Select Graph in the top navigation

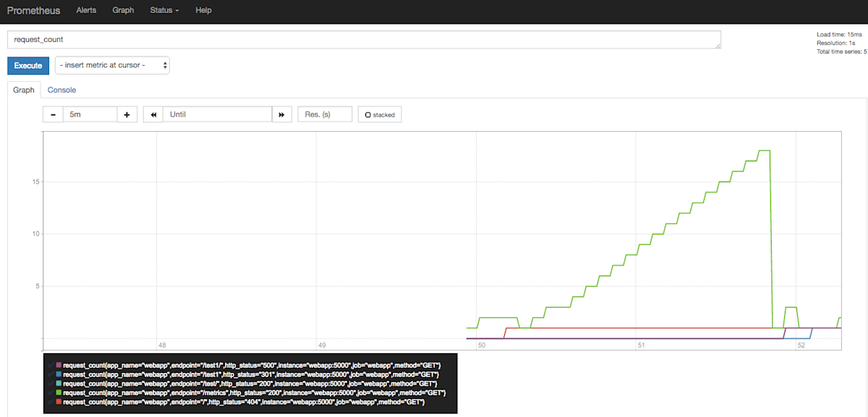[x=123, y=10]
